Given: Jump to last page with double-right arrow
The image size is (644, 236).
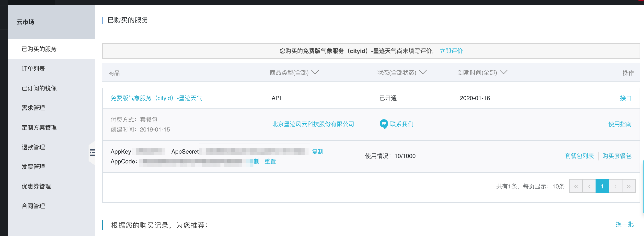Looking at the screenshot, I should 629,186.
